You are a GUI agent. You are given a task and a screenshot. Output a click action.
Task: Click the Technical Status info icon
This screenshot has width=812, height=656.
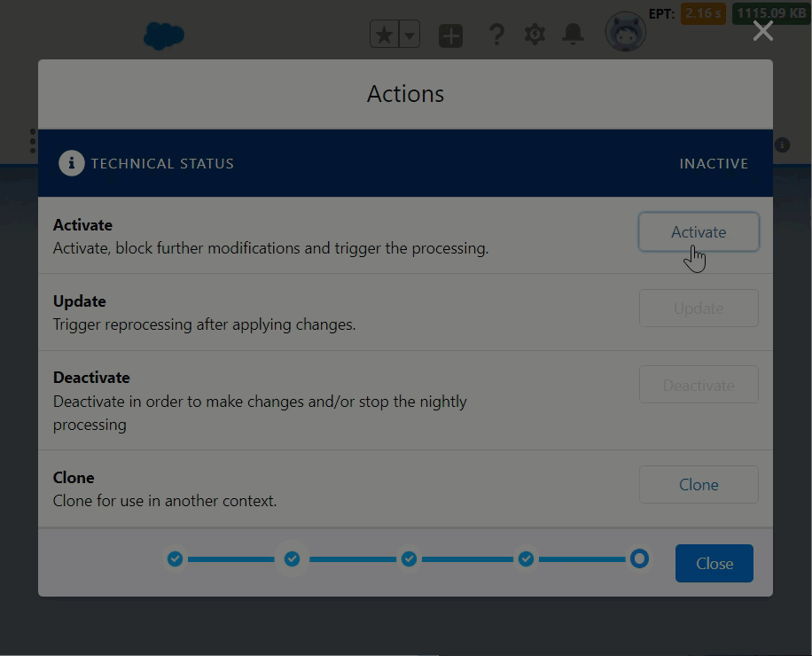coord(72,163)
